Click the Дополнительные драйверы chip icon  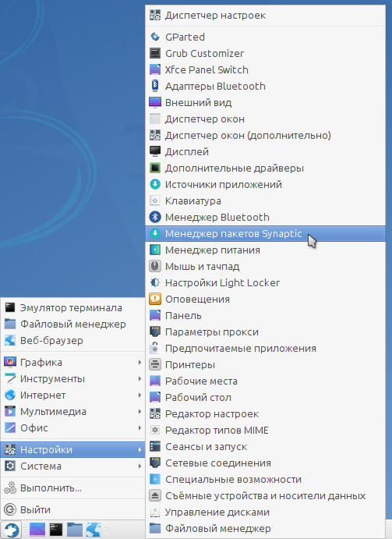tap(155, 168)
